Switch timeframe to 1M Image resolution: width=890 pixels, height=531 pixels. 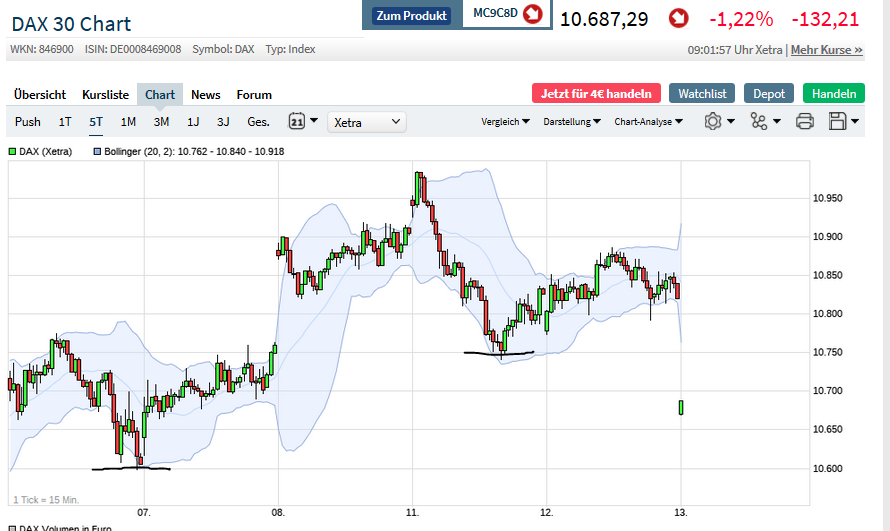[128, 122]
